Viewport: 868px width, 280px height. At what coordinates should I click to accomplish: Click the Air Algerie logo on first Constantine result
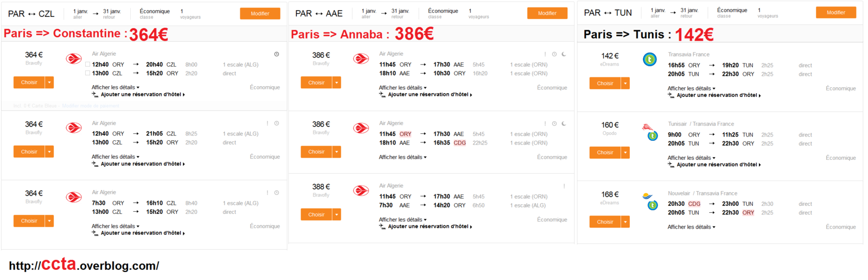[x=74, y=58]
